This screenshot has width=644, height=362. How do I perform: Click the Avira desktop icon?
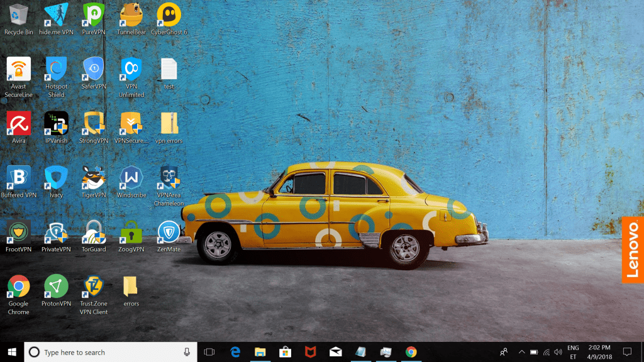click(18, 128)
